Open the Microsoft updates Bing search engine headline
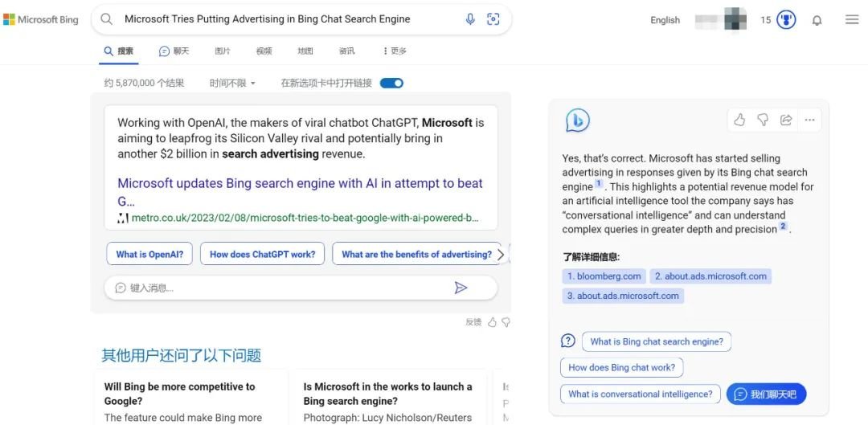 pyautogui.click(x=300, y=191)
